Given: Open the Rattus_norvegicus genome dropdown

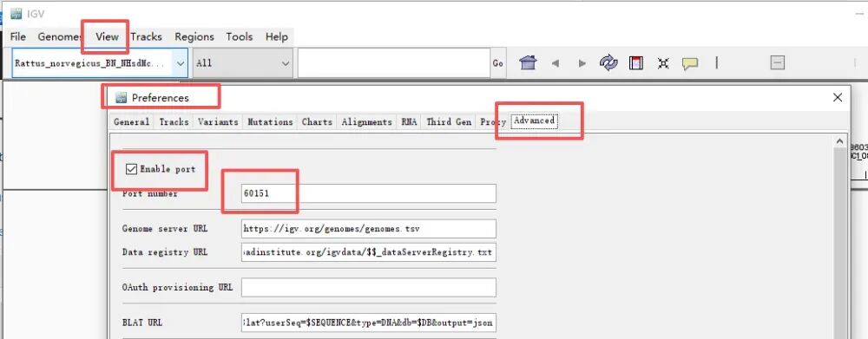Looking at the screenshot, I should tap(100, 63).
